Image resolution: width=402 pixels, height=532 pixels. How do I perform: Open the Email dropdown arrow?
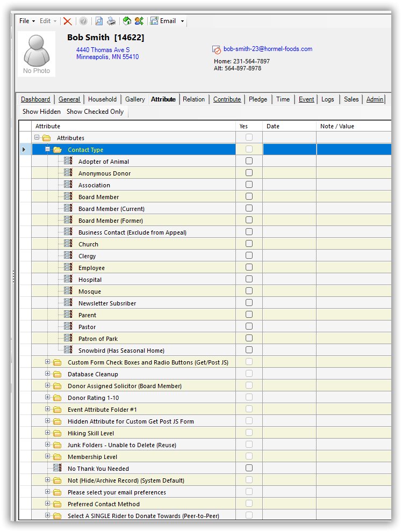click(x=182, y=21)
